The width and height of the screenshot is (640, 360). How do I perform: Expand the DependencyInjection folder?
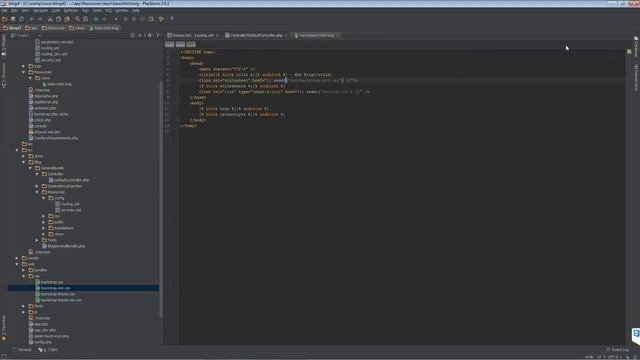[37, 186]
